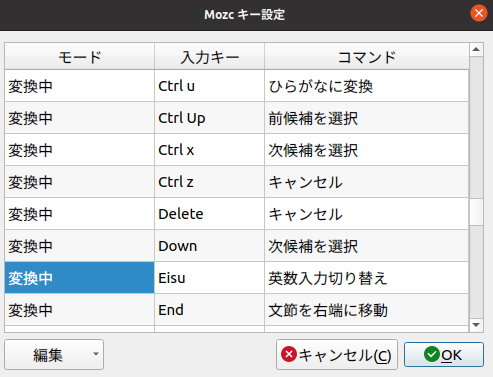
Task: Select 変換中 mode in the Delete row
Action: pyautogui.click(x=80, y=214)
